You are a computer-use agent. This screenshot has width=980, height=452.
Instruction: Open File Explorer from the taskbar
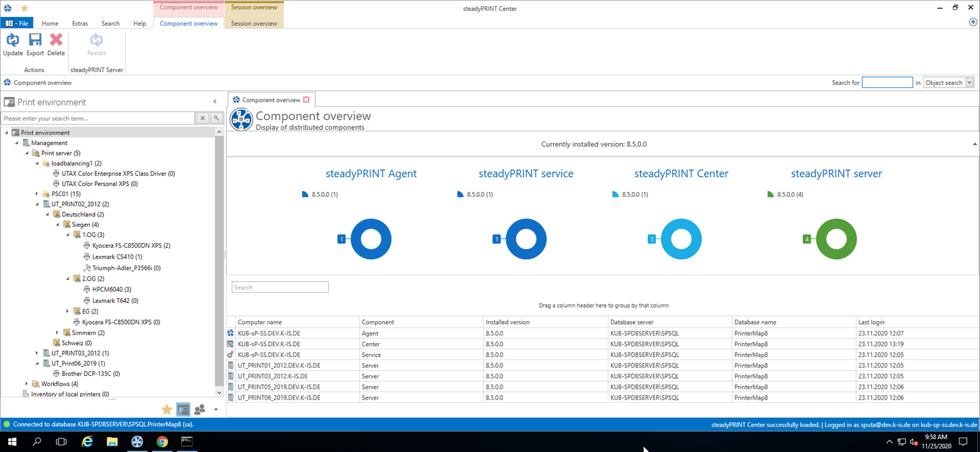point(112,442)
